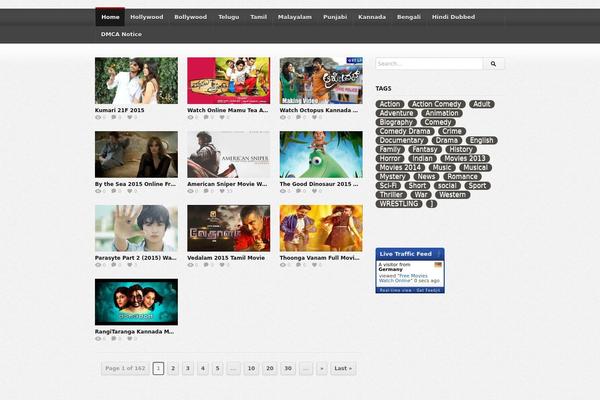This screenshot has width=600, height=400.
Task: Go to Malayalam movies
Action: click(x=295, y=17)
